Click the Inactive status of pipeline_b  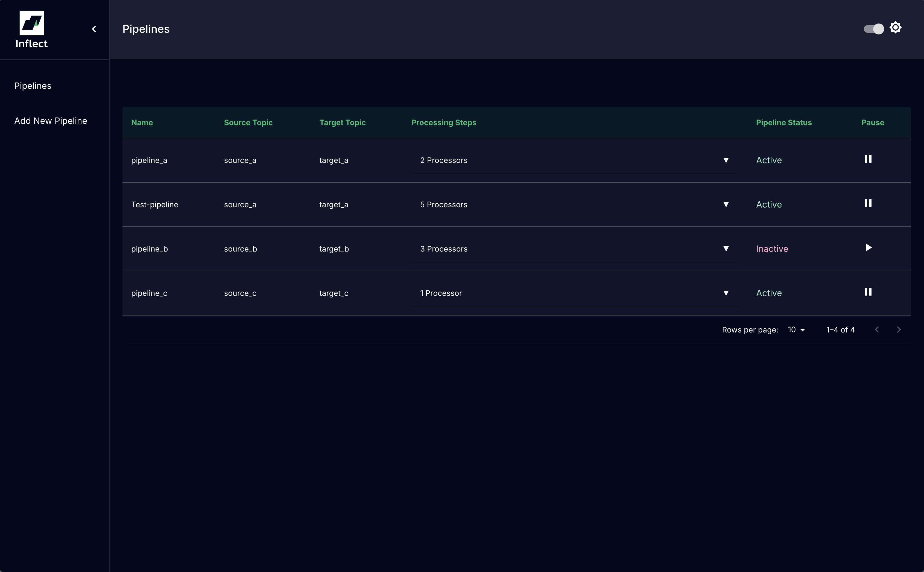point(772,249)
